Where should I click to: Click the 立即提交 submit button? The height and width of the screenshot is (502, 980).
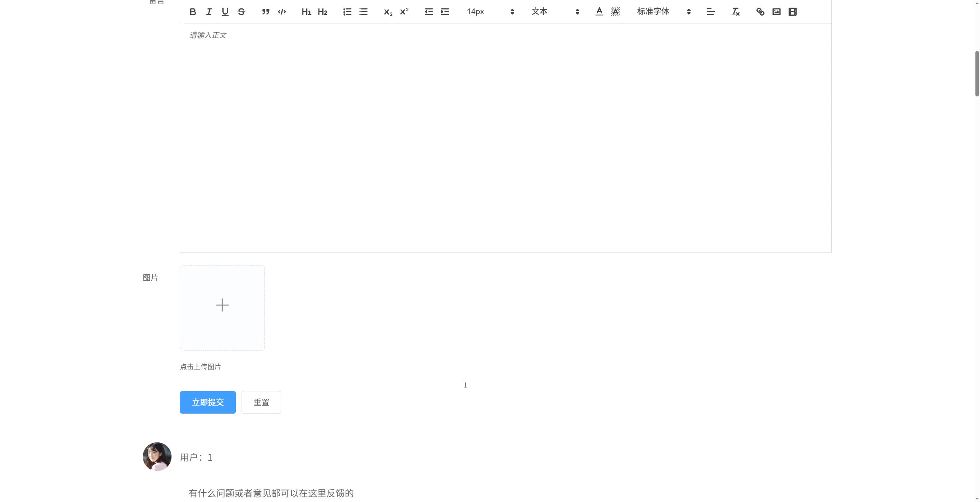coord(208,402)
